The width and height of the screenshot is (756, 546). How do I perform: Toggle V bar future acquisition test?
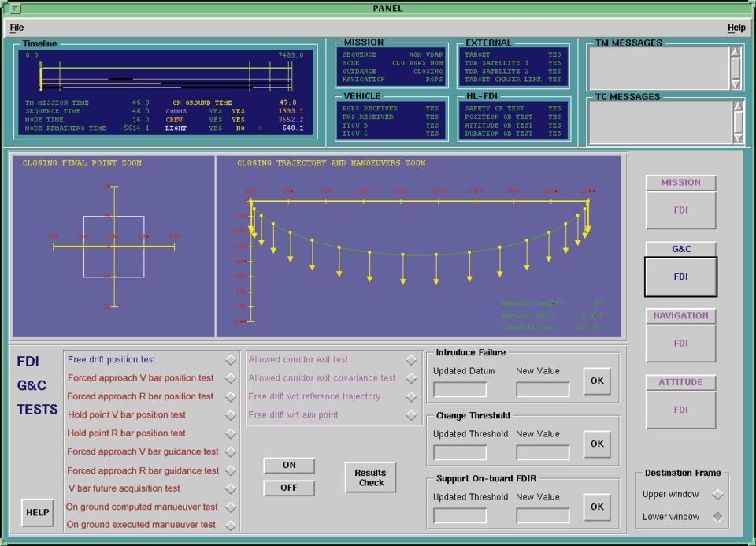(230, 488)
